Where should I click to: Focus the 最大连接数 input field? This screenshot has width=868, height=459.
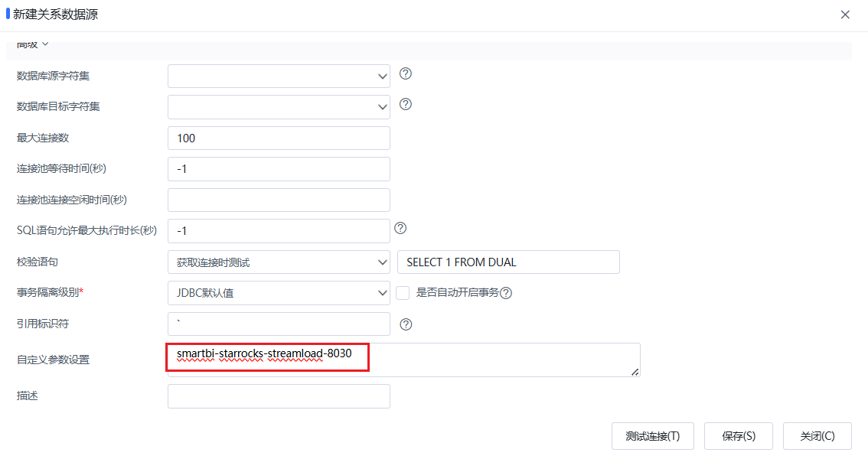coord(279,138)
